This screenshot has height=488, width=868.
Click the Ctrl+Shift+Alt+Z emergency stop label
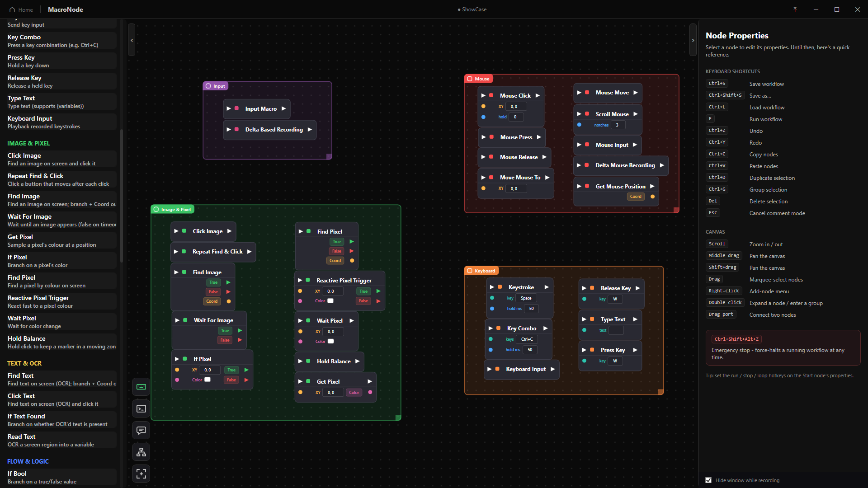[736, 339]
